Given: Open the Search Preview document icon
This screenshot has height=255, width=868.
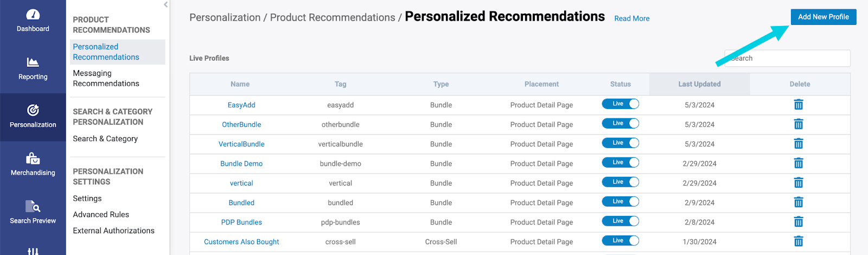Looking at the screenshot, I should [33, 206].
